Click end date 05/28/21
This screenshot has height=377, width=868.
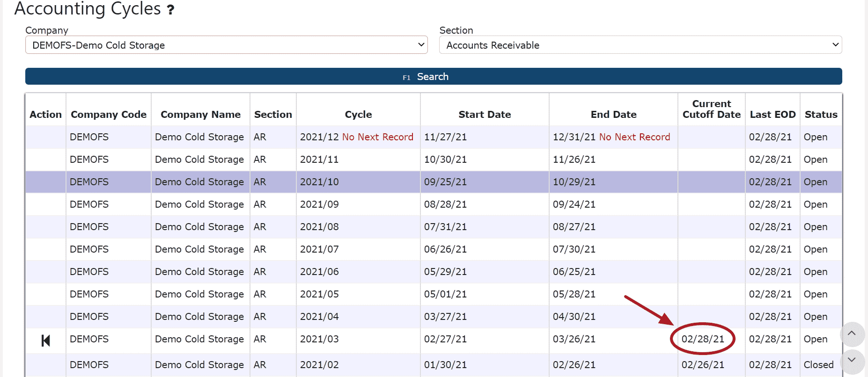pos(574,294)
